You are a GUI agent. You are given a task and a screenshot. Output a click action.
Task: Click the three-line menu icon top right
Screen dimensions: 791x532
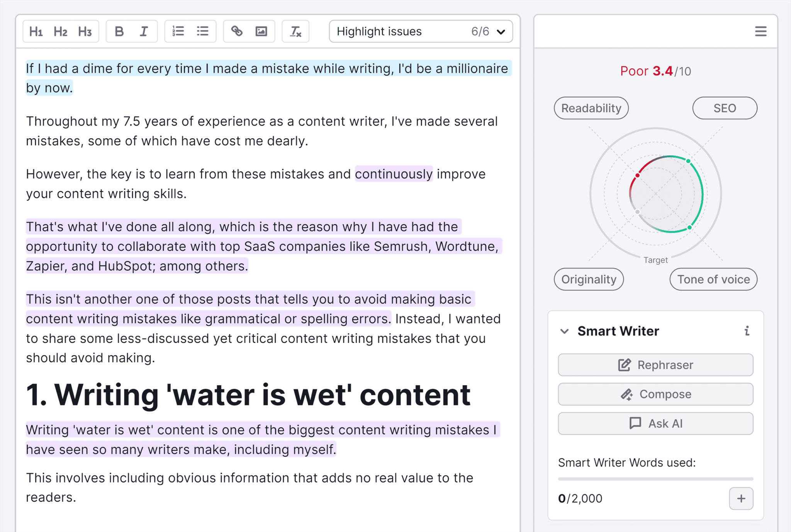(760, 31)
